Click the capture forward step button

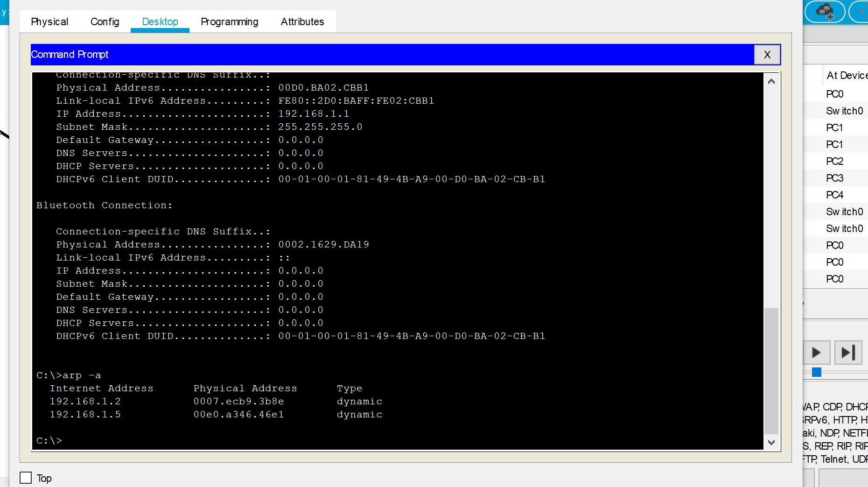point(848,353)
